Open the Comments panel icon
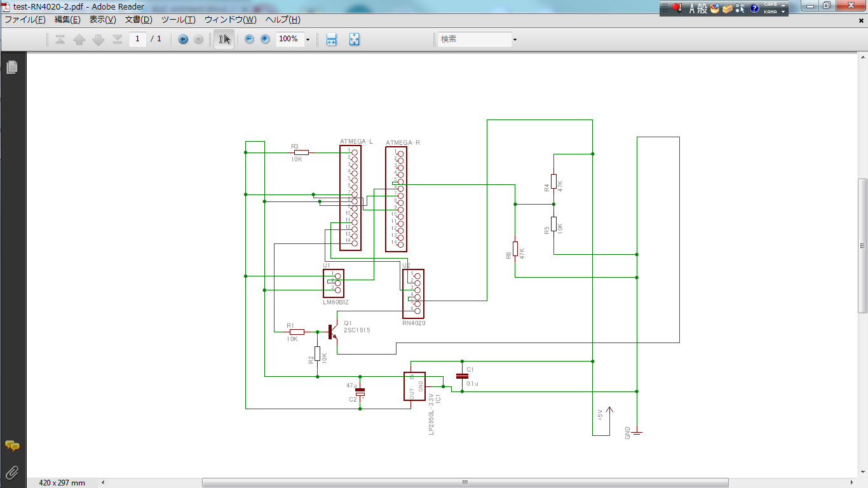This screenshot has width=868, height=488. (11, 446)
